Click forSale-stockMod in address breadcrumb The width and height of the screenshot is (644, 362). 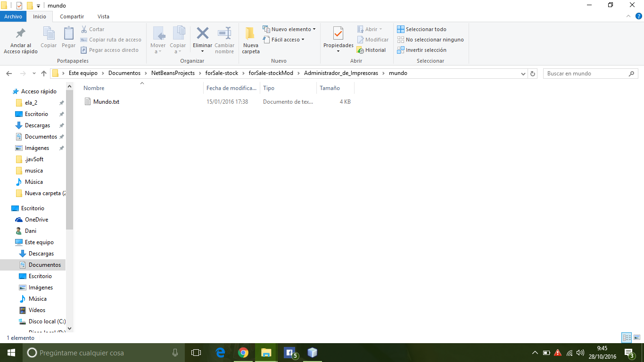(271, 73)
